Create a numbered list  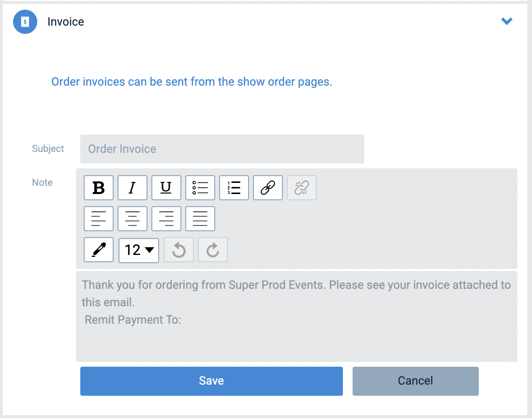234,188
